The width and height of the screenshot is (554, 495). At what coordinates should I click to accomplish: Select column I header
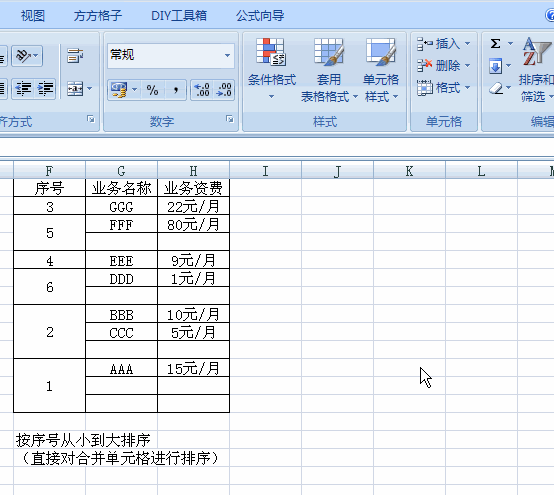pyautogui.click(x=265, y=171)
